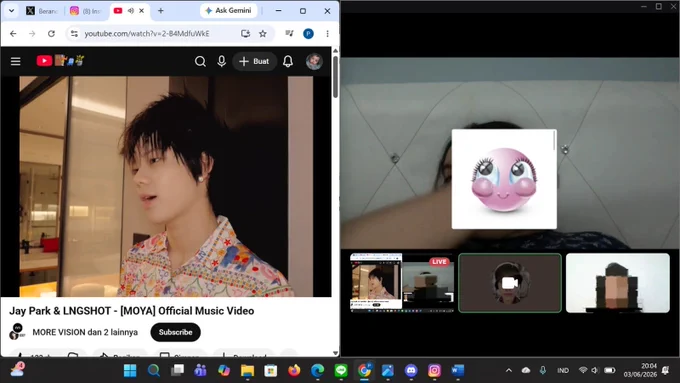Click the Jay Park MOYA video player
This screenshot has height=383, width=680.
coord(166,187)
